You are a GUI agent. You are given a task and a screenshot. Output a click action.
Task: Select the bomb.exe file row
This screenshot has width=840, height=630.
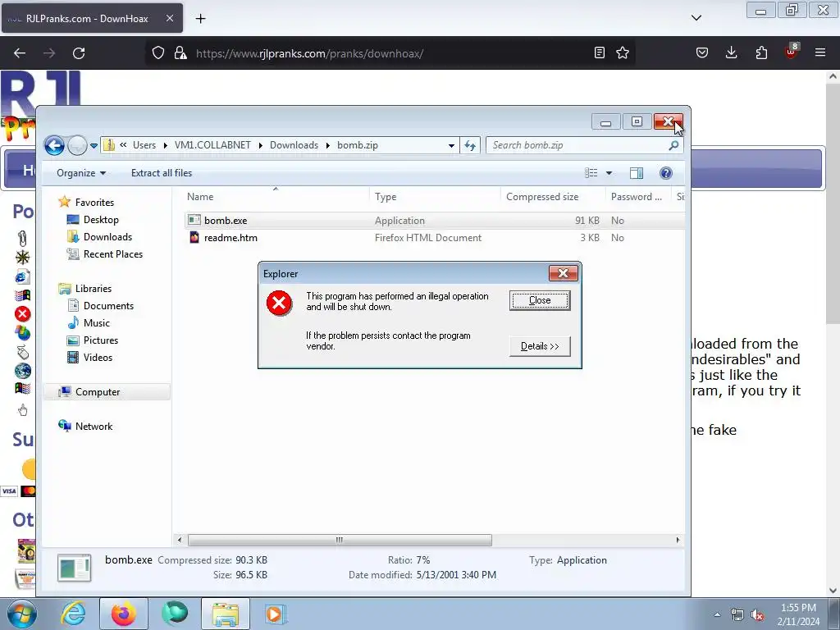point(434,220)
